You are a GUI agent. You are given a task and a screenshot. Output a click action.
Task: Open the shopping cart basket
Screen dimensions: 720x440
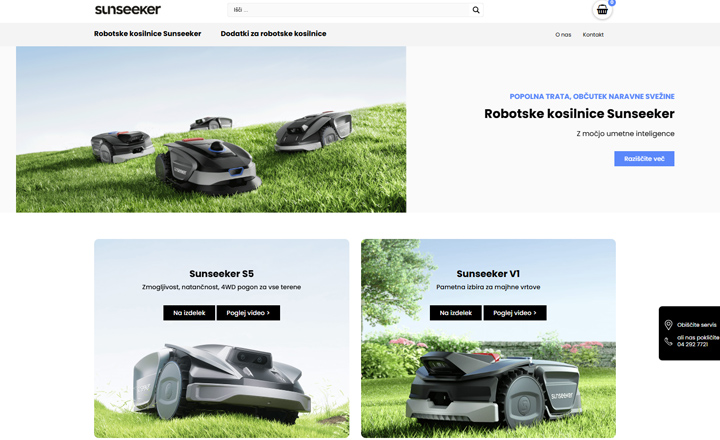[x=602, y=10]
